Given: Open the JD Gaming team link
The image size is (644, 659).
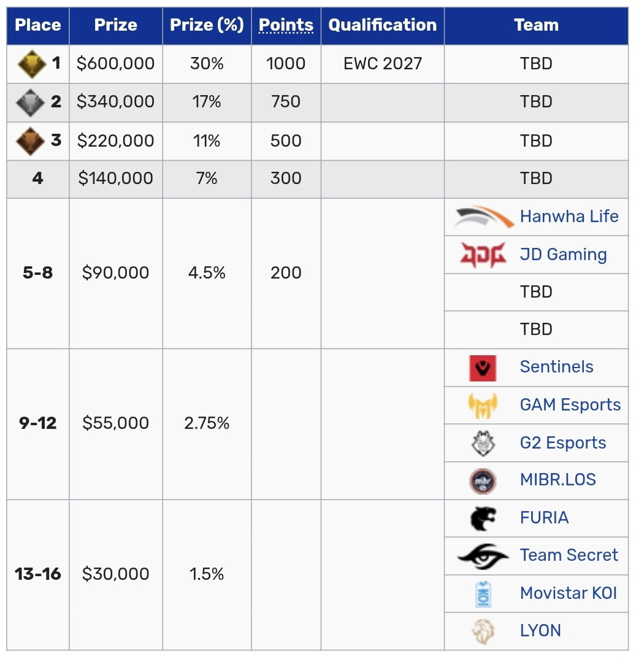Looking at the screenshot, I should [x=563, y=254].
